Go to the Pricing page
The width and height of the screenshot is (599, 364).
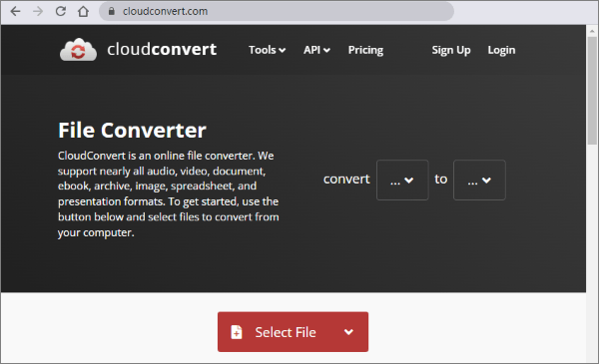[x=365, y=50]
